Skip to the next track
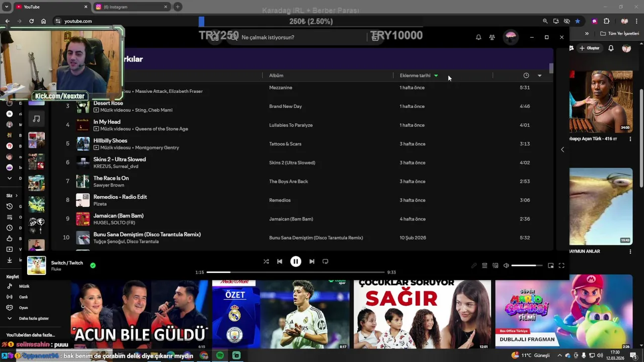The height and width of the screenshot is (362, 644). [312, 261]
